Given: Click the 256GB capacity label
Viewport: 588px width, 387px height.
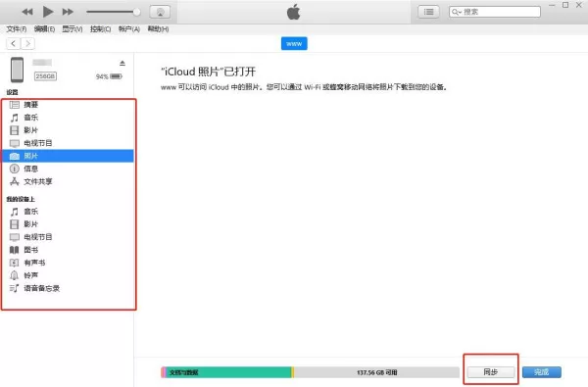Looking at the screenshot, I should [x=45, y=76].
